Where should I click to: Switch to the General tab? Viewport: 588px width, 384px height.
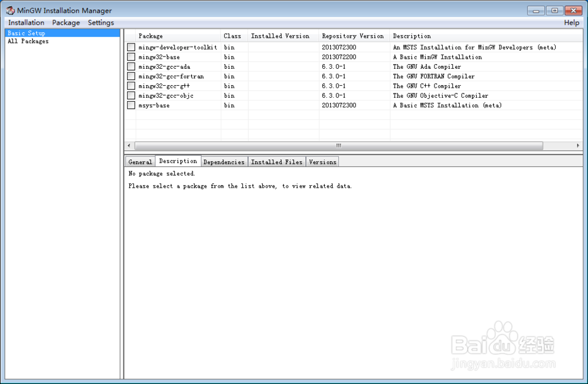tap(141, 162)
